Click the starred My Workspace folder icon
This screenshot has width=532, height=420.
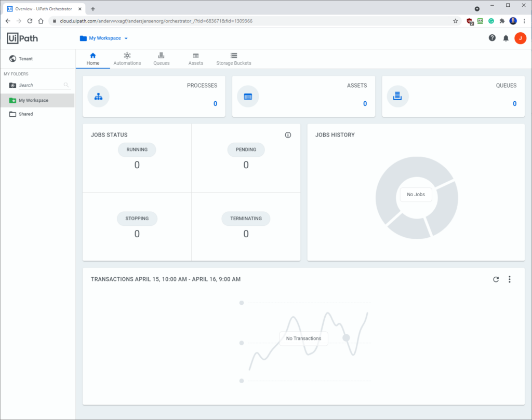(x=12, y=100)
